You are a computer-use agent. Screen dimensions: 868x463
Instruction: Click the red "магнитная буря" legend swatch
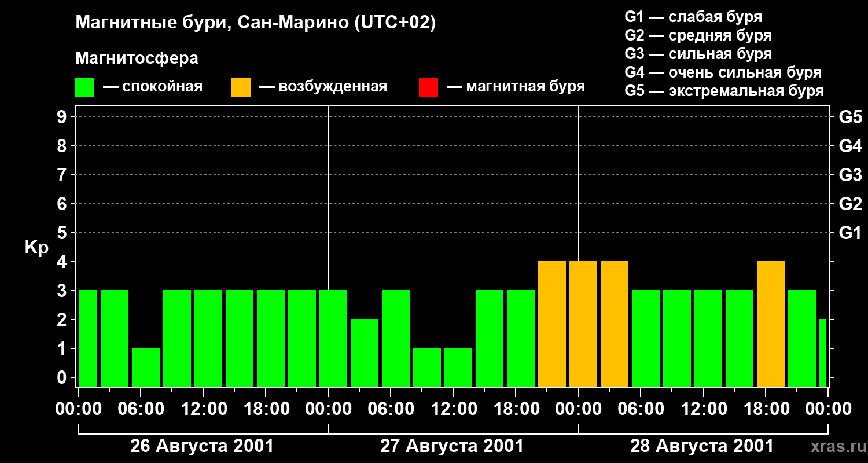click(x=428, y=87)
